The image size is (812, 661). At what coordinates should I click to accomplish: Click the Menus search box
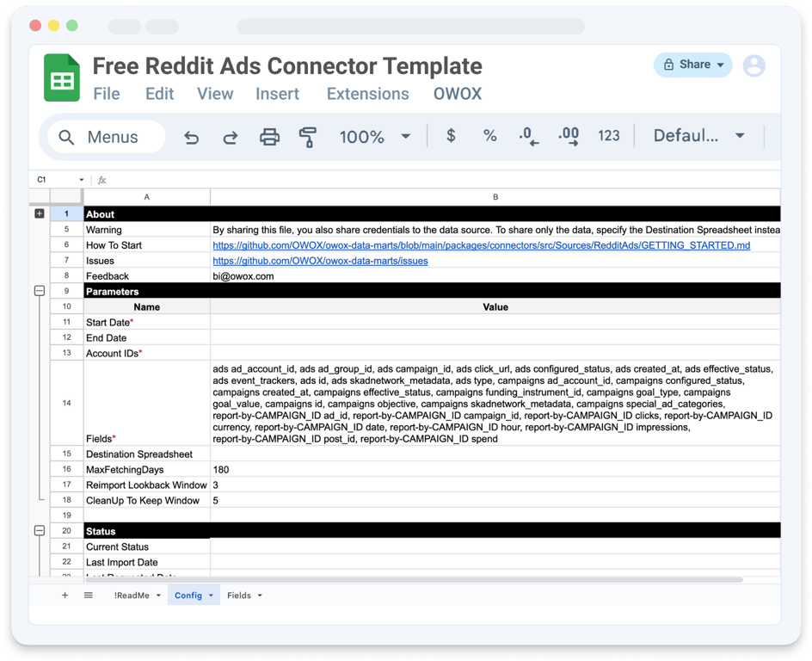tap(106, 137)
